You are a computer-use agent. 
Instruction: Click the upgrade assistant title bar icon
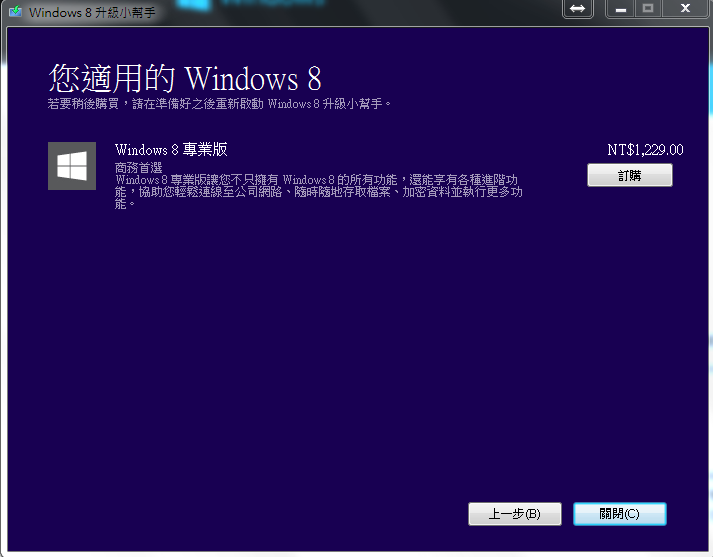click(x=15, y=11)
